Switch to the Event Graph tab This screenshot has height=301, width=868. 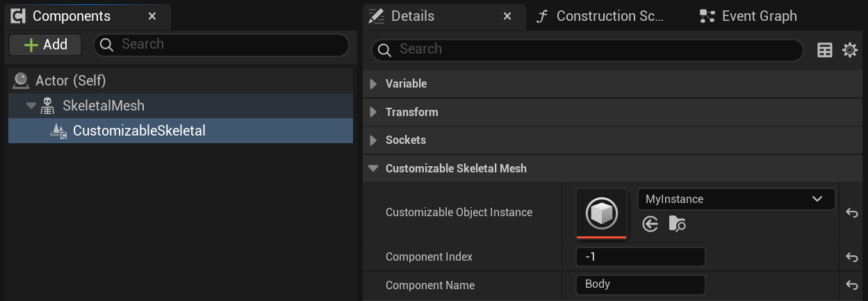748,16
